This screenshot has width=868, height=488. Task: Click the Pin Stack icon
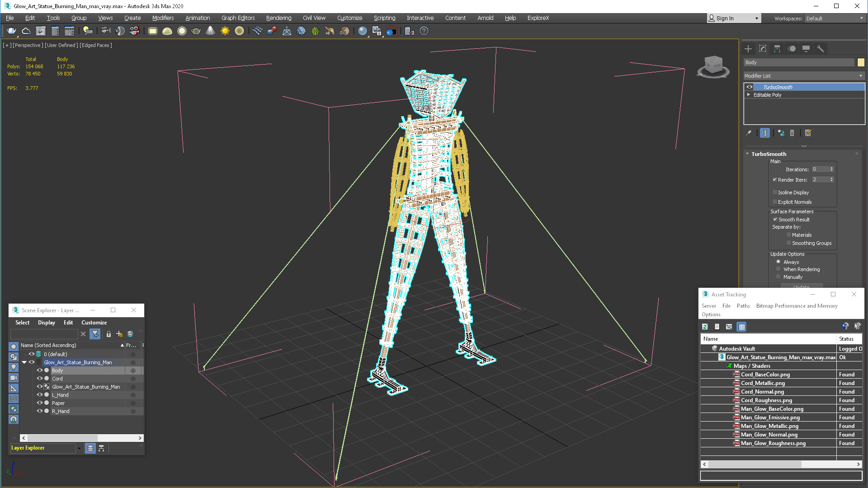tap(749, 133)
